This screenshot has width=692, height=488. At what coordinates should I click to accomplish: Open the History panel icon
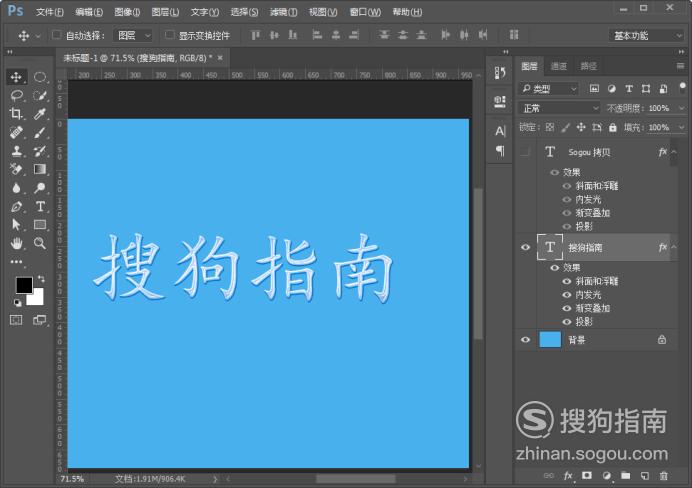[x=500, y=73]
